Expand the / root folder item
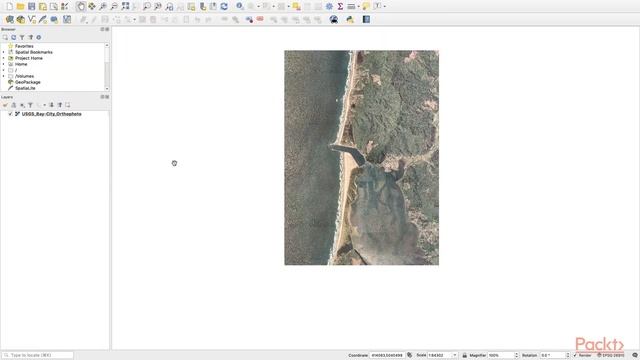The image size is (640, 360). 4,70
